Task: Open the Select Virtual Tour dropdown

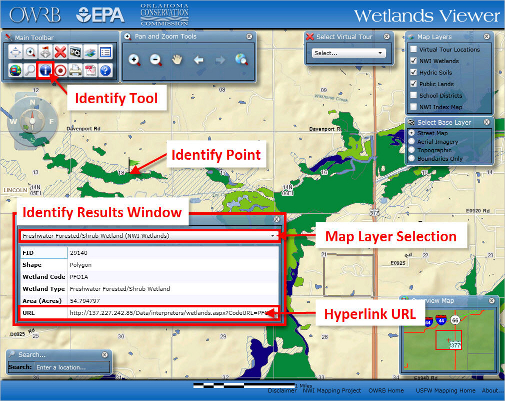Action: pyautogui.click(x=349, y=53)
